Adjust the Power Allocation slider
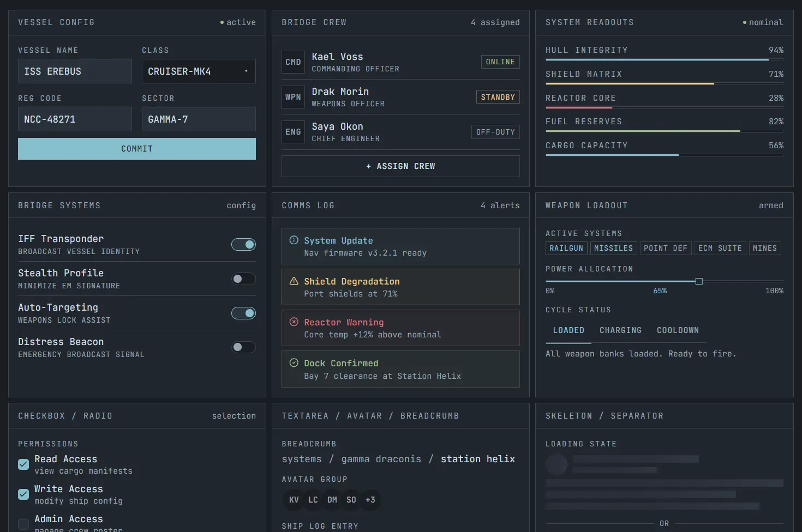 pos(699,281)
